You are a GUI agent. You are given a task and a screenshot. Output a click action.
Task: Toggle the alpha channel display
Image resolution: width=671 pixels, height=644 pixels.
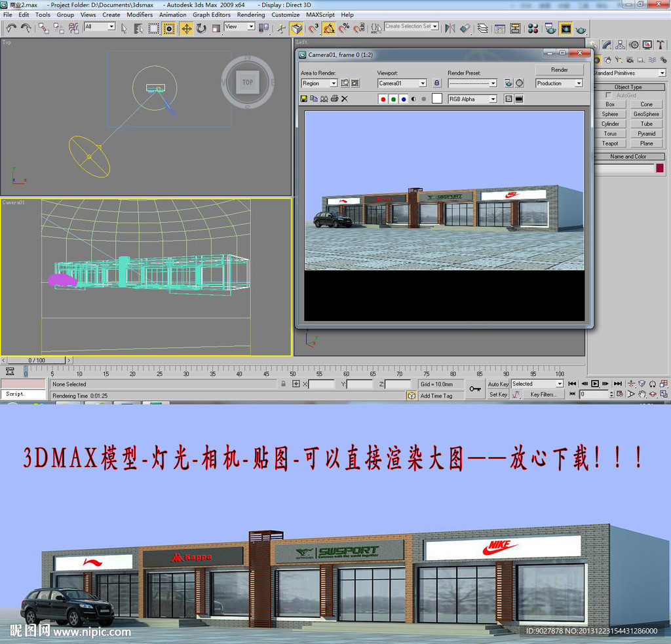(414, 99)
